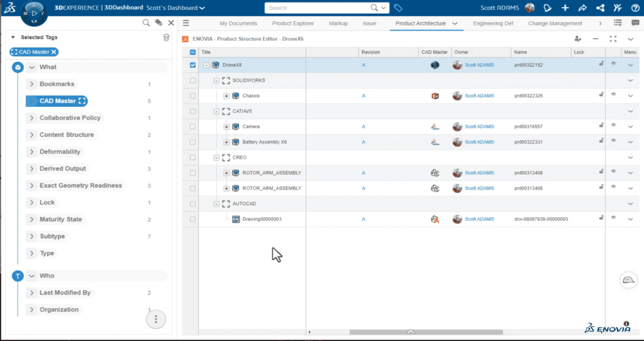Click the CATIA icon in Camera row
644x341 pixels.
(x=435, y=127)
